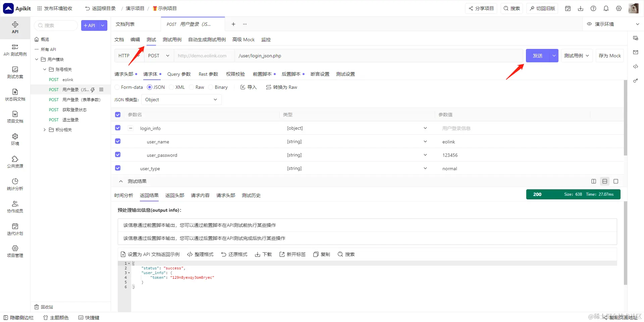
Task: Open 统计分析 in the sidebar
Action: (15, 185)
